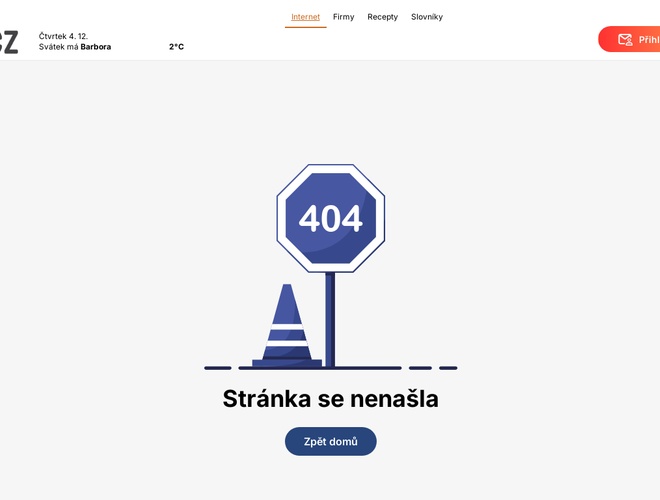Click the 2°C weather temperature
Image resolution: width=660 pixels, height=500 pixels.
[176, 47]
